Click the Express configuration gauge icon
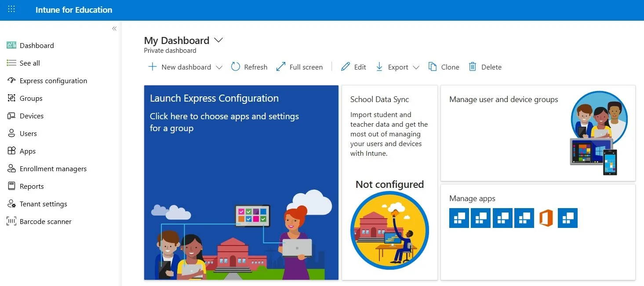 11,81
